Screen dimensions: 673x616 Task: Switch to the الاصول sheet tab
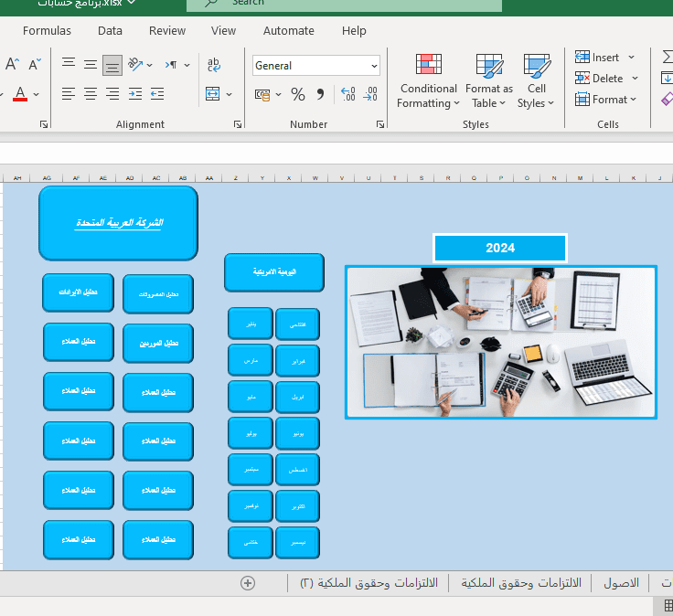[621, 583]
